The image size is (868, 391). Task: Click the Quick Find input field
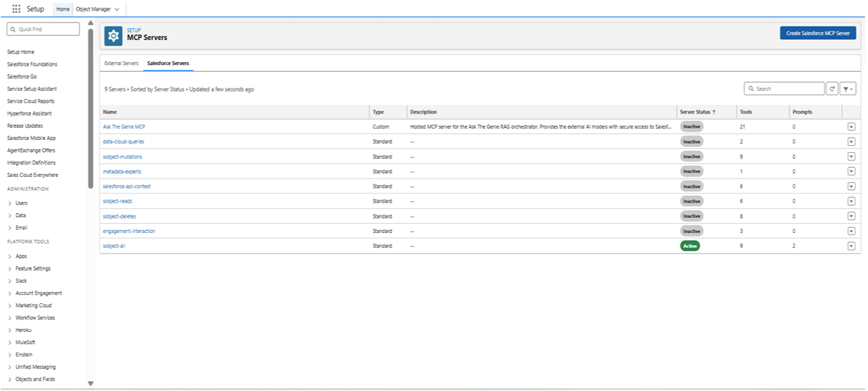pyautogui.click(x=43, y=29)
